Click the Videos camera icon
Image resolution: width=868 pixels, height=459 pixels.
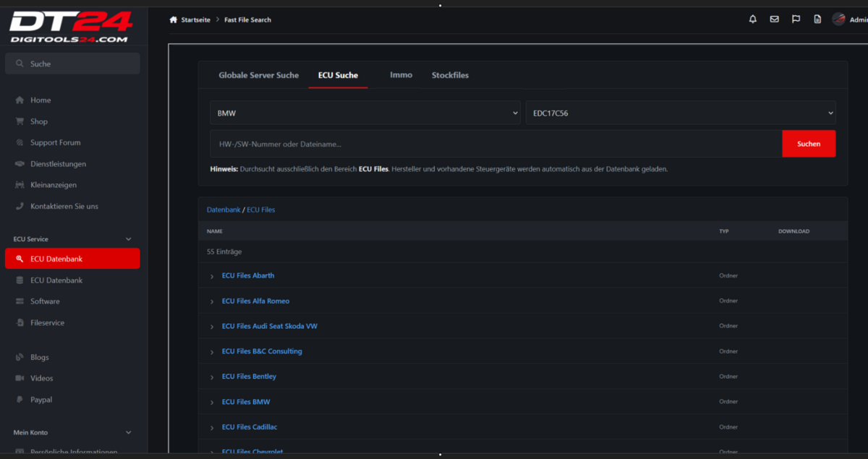(x=20, y=378)
